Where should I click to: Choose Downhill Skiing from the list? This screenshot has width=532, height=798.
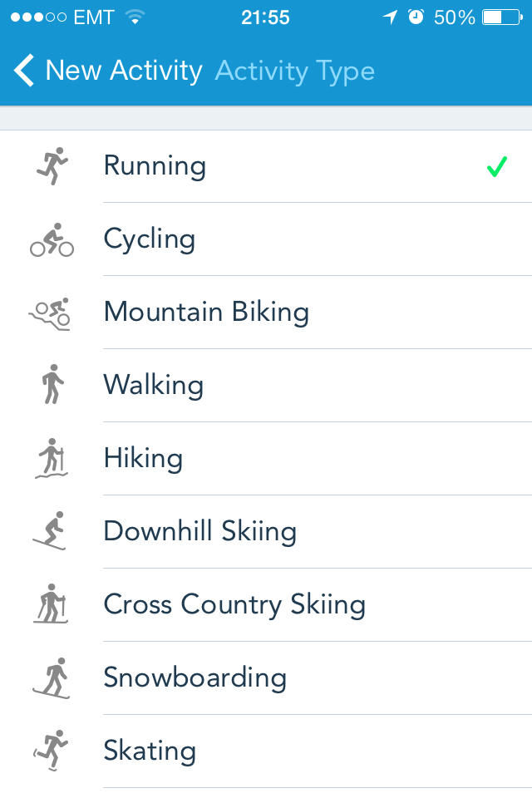[x=199, y=531]
